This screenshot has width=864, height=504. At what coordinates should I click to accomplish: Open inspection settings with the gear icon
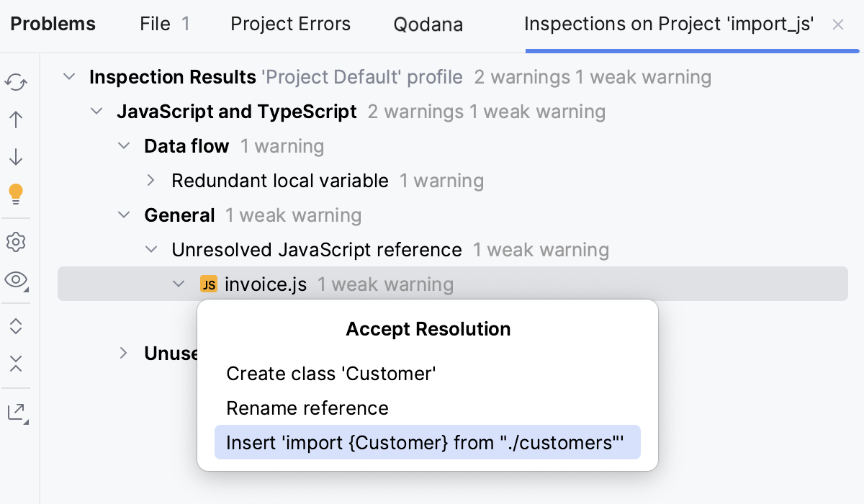point(15,243)
